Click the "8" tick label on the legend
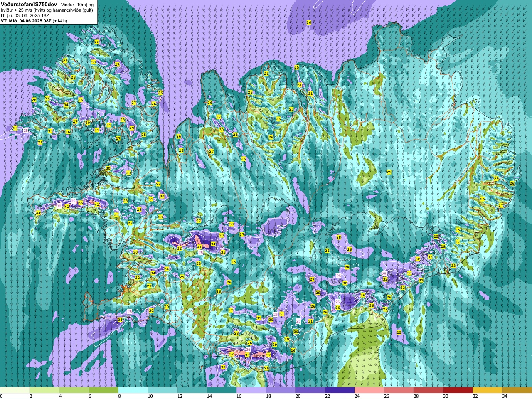This screenshot has width=532, height=399. [120, 396]
